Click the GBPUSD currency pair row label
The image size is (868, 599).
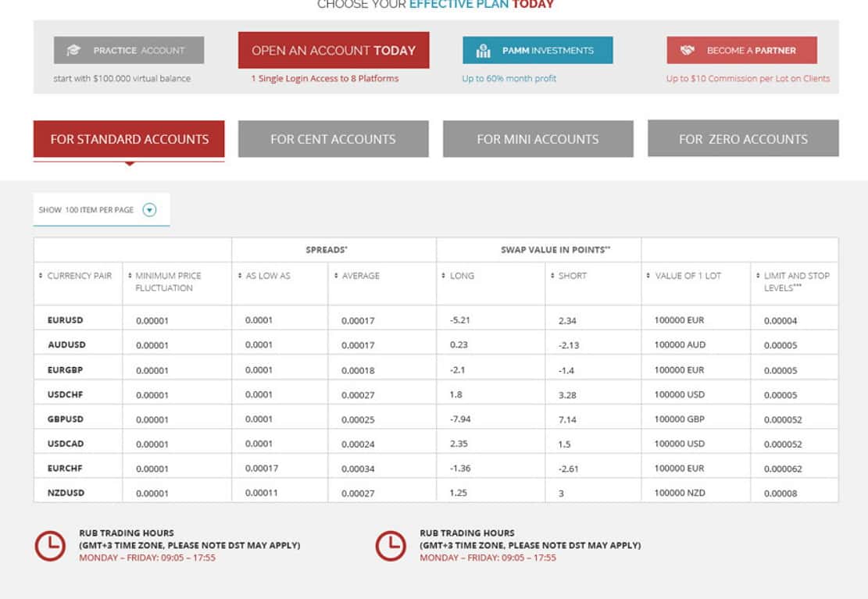[x=66, y=419]
